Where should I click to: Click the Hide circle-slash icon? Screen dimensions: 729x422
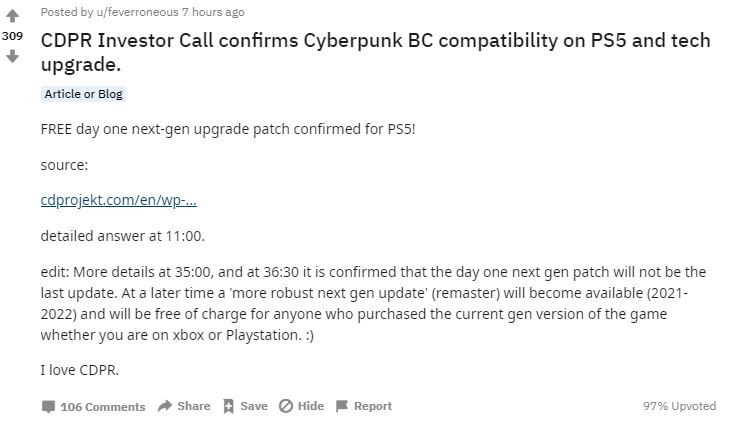(285, 406)
